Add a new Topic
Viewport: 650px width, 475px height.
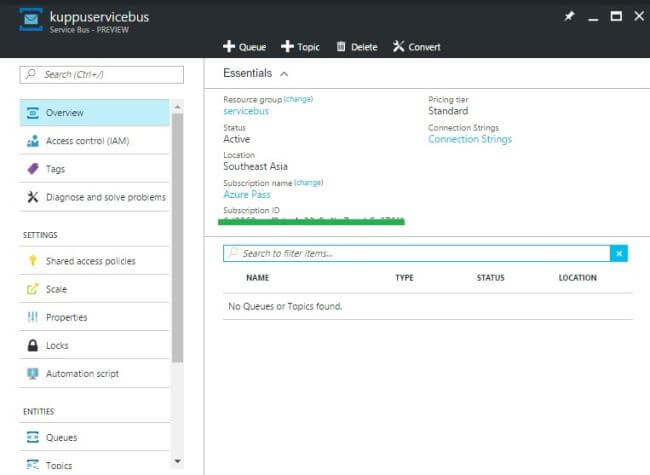coord(300,47)
